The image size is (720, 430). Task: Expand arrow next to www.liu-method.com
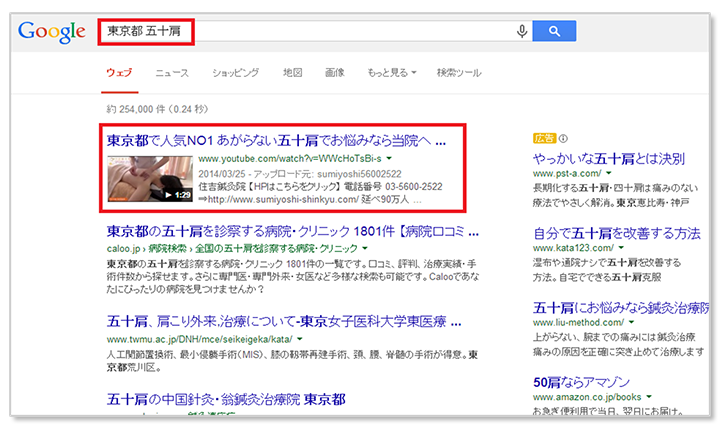[631, 322]
